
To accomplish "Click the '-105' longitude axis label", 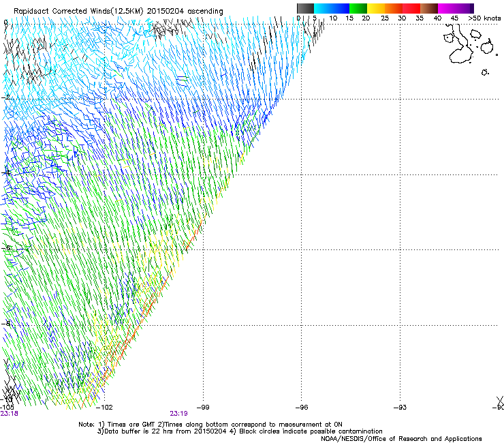I will tap(7, 408).
